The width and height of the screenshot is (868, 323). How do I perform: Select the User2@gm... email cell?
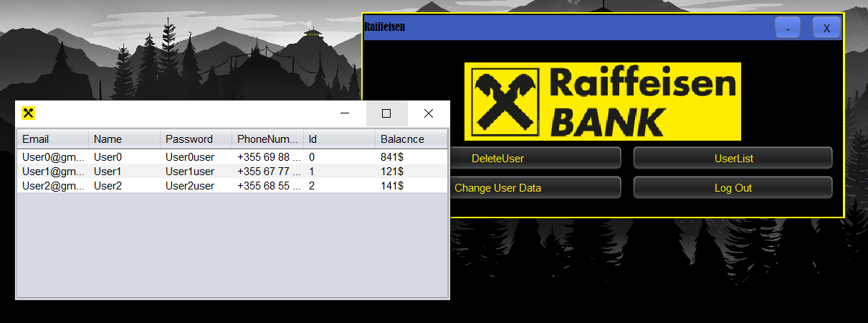[53, 185]
